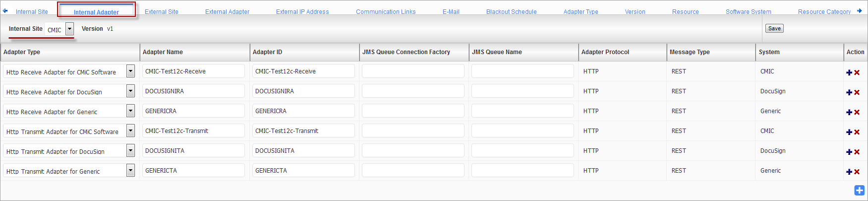Expand adapter type dropdown for DocuSign Receive
868x201 pixels.
(x=130, y=91)
